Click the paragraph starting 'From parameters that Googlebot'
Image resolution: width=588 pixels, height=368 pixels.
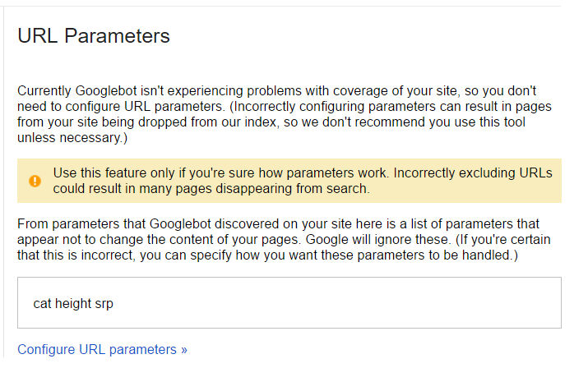[284, 240]
